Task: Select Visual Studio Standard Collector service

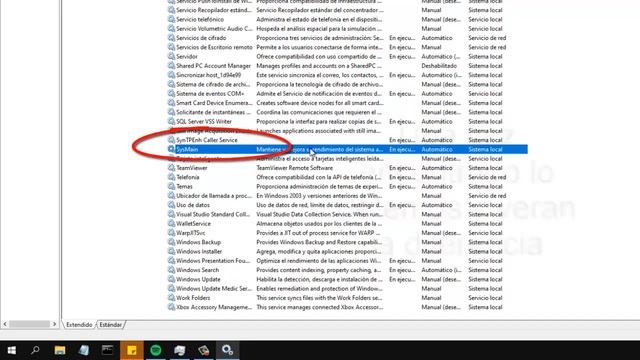Action: pos(213,214)
